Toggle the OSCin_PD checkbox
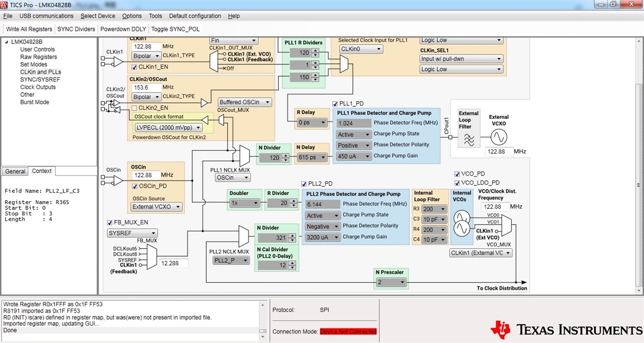 click(135, 186)
